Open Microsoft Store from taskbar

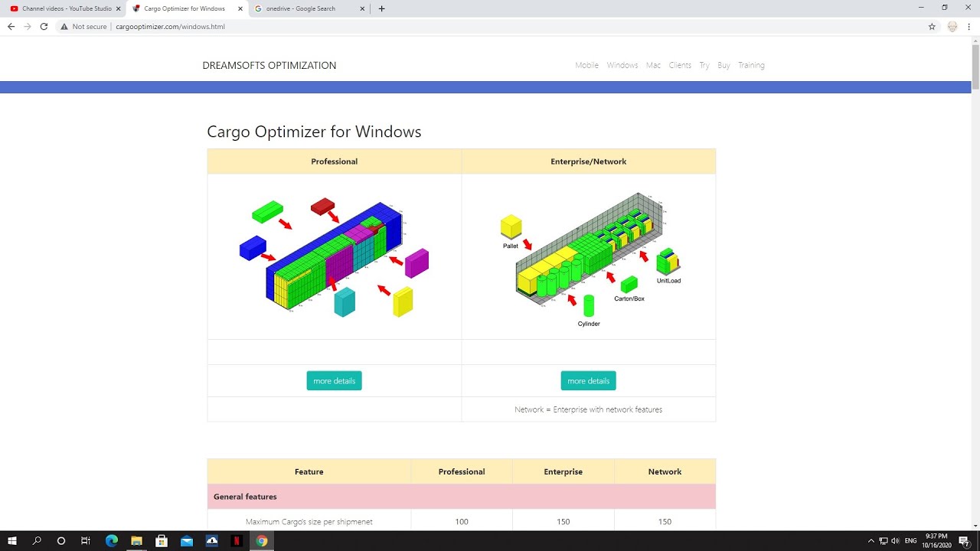click(162, 541)
